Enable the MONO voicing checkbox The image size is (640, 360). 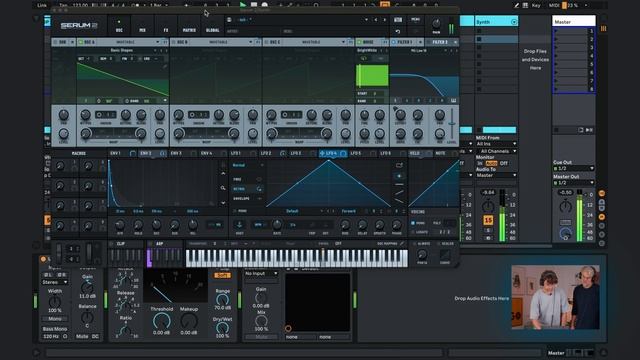pos(413,223)
